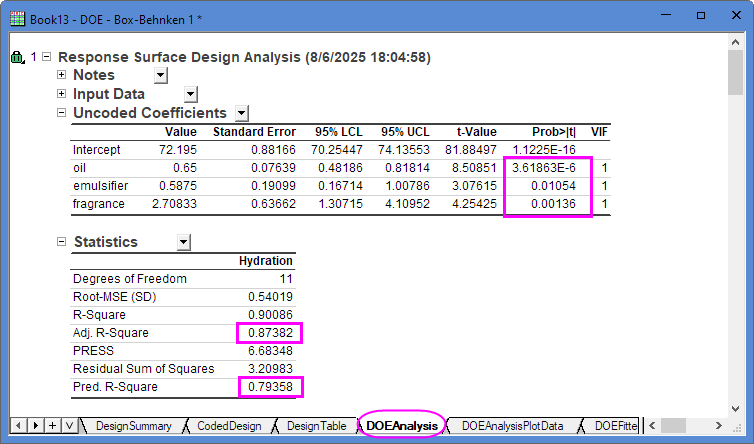Click the Adj. R-Square value 0.87382
Image resolution: width=754 pixels, height=444 pixels.
tap(270, 333)
